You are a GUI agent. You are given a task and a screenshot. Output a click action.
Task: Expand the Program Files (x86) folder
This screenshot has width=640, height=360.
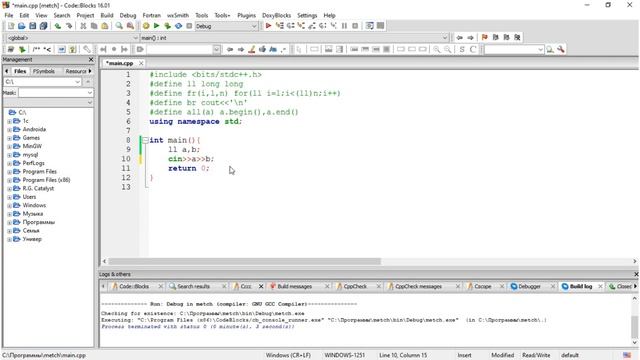[9, 180]
